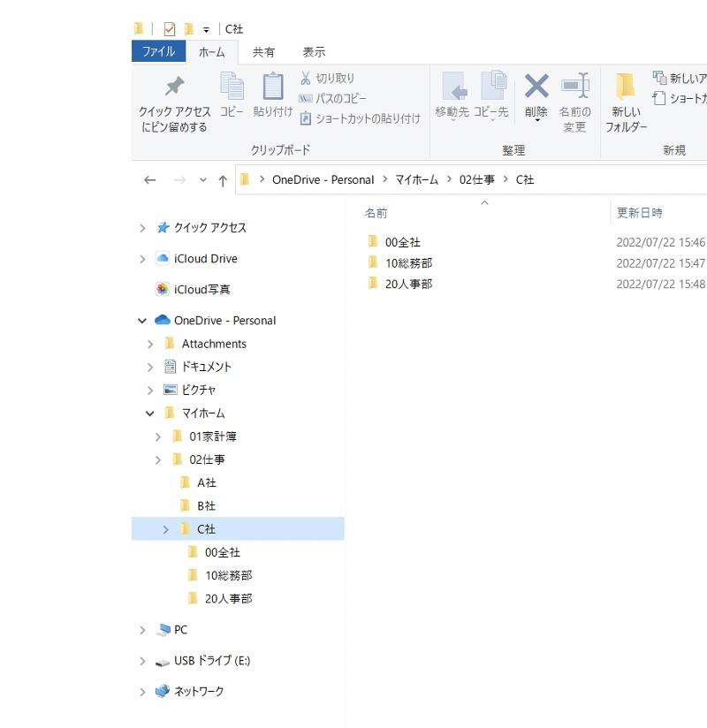The height and width of the screenshot is (728, 707).
Task: Click the Cut scissors icon
Action: (x=306, y=79)
